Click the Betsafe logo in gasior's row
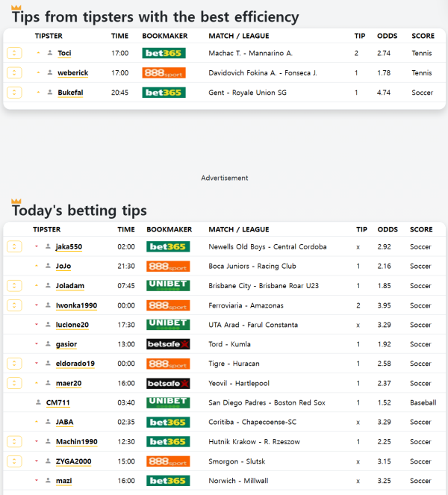The height and width of the screenshot is (495, 448). (x=168, y=344)
